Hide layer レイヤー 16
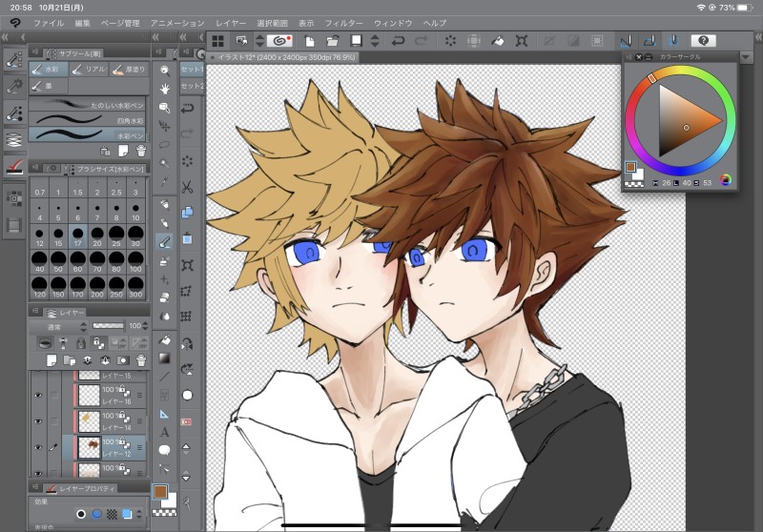Image resolution: width=763 pixels, height=532 pixels. tap(38, 395)
